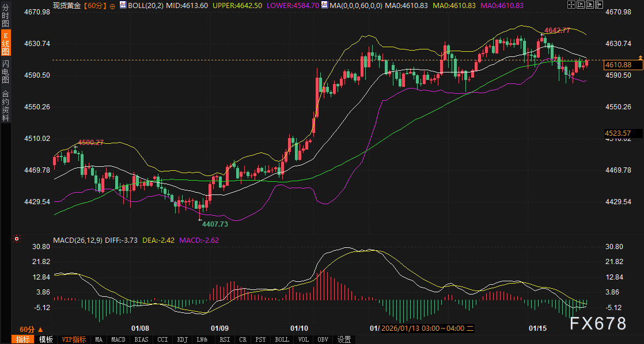Select BOLL indicator in bottom bar
The height and width of the screenshot is (344, 644).
coord(282,339)
